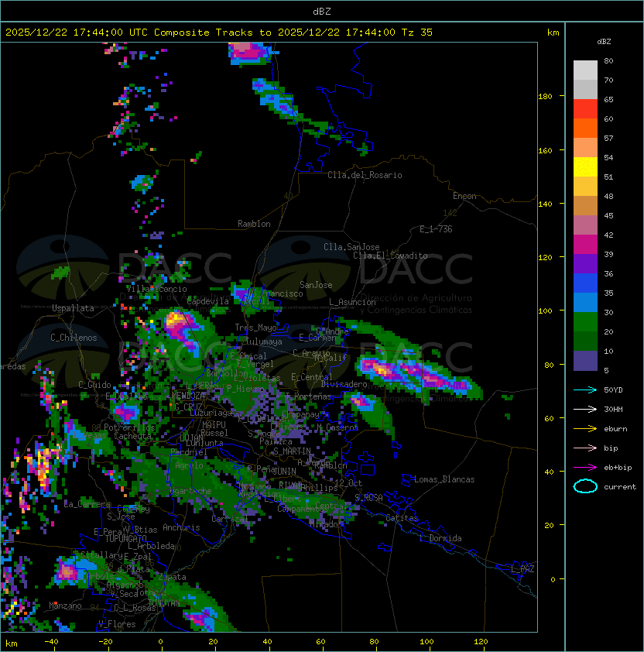644x652 pixels.
Task: Click the 'Villavicencio' place label
Action: click(156, 289)
